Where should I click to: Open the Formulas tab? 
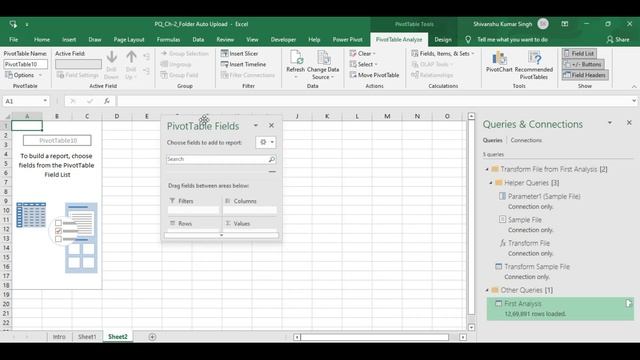pos(168,40)
